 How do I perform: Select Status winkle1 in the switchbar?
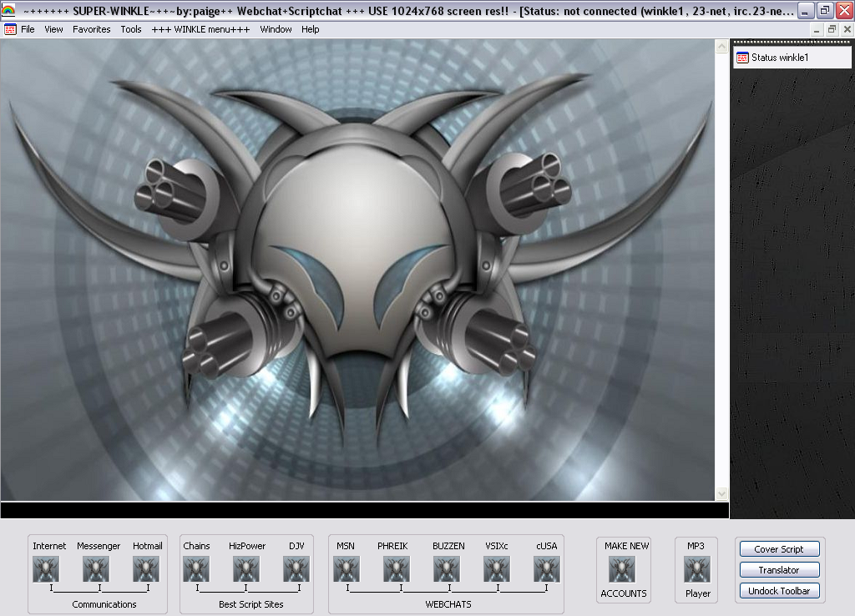[x=792, y=58]
